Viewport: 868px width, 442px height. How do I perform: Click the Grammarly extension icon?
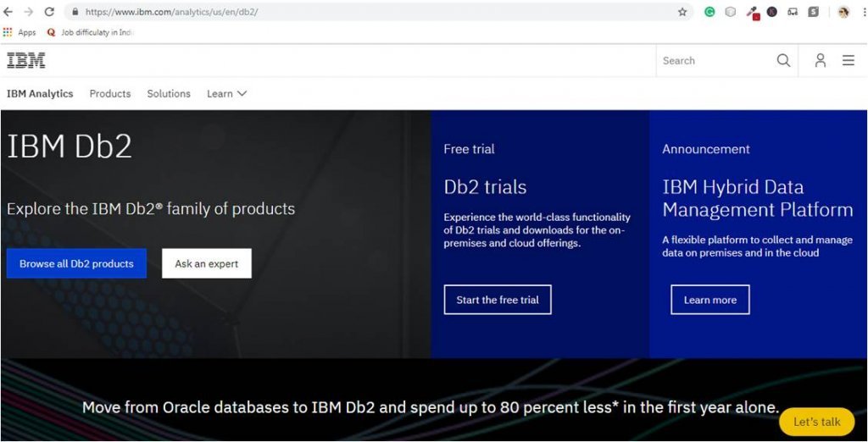(709, 12)
